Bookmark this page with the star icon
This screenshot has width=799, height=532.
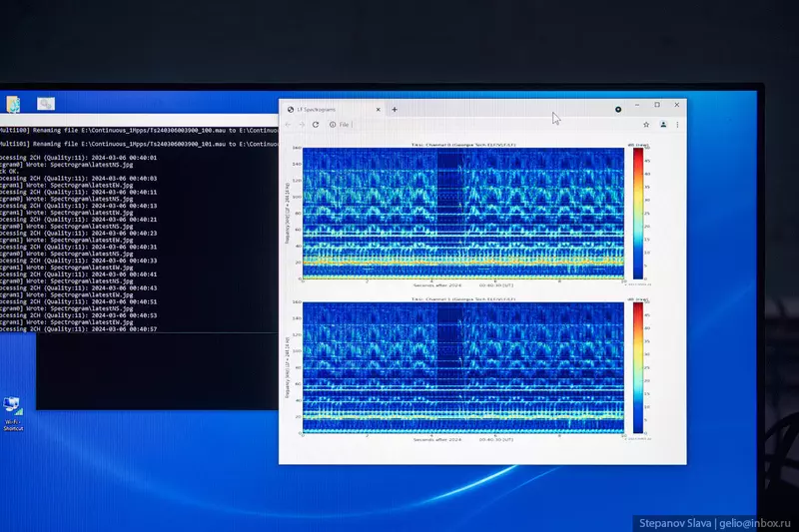647,125
